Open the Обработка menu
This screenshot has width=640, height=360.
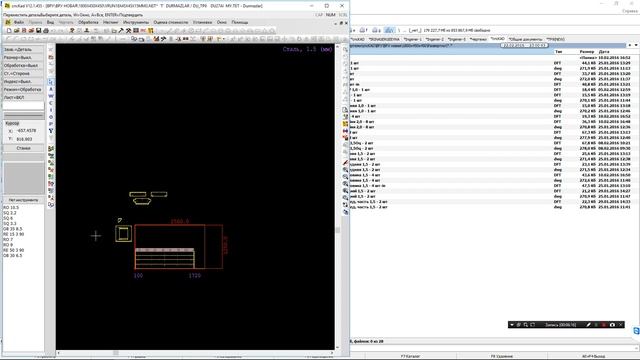pos(88,22)
